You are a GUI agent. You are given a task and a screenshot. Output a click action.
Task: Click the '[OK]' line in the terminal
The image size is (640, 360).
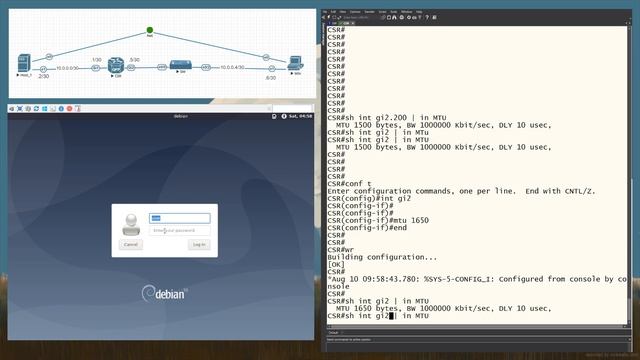[336, 264]
